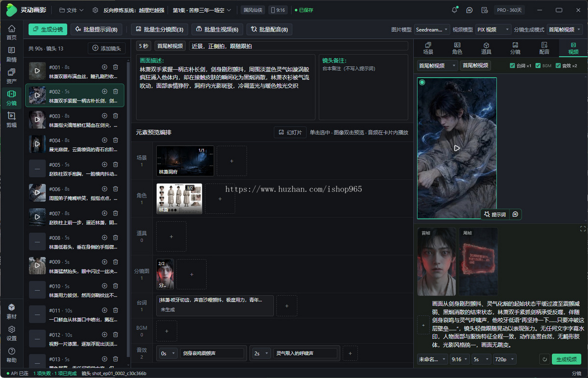This screenshot has height=378, width=588.
Task: Click the 生成分镜 button
Action: [48, 29]
